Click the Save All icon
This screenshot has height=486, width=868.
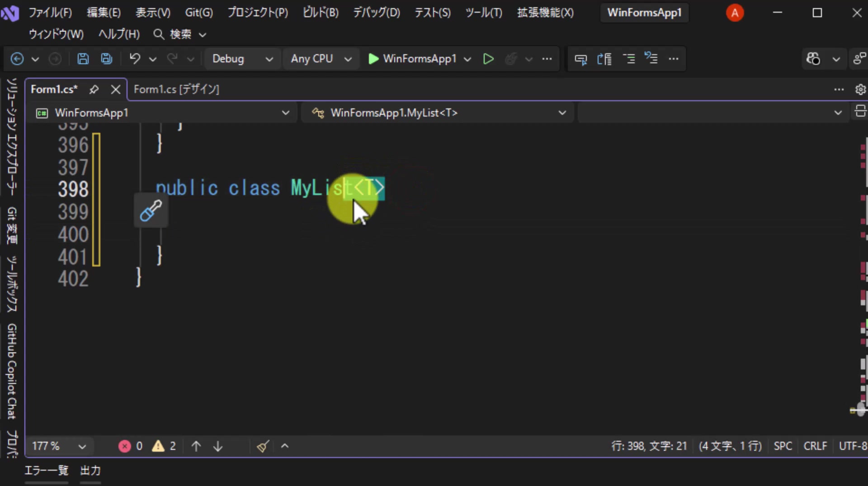107,59
